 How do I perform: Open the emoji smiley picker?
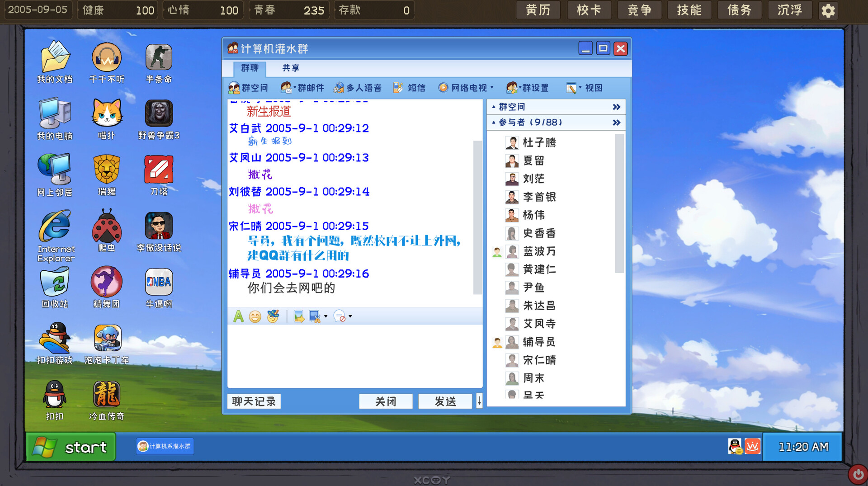point(255,316)
